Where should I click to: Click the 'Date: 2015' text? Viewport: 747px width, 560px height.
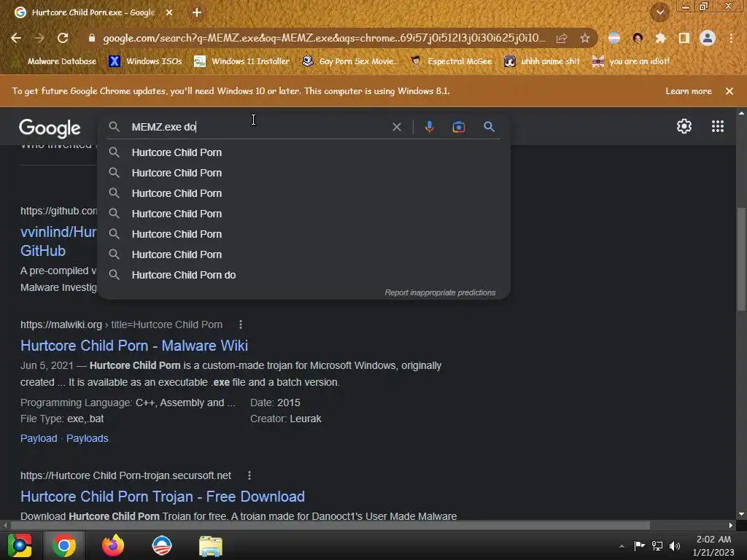(275, 402)
